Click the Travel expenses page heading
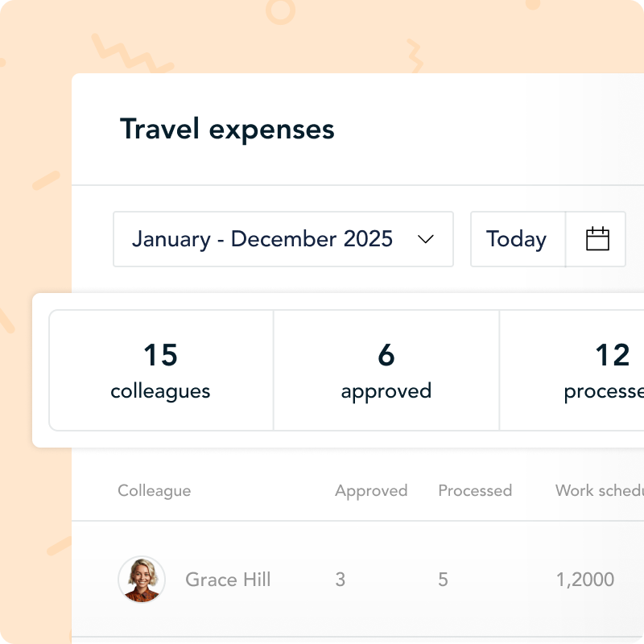 coord(227,130)
